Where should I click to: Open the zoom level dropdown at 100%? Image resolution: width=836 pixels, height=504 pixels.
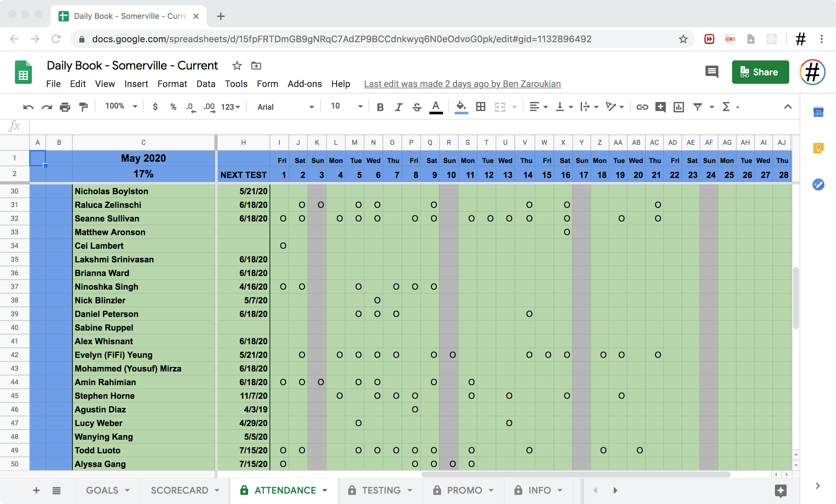pos(121,106)
